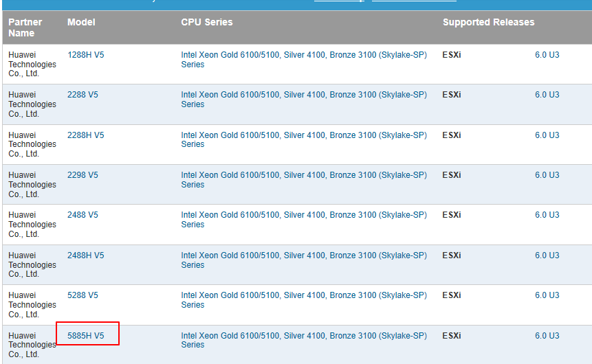The height and width of the screenshot is (364, 592).
Task: Open the 1288H V5 model link
Action: click(x=86, y=55)
